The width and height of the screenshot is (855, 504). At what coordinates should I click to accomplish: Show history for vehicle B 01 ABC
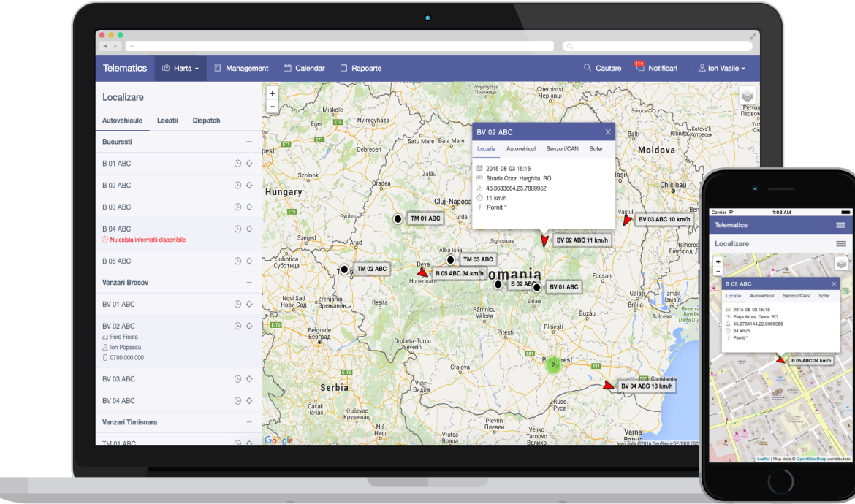237,164
